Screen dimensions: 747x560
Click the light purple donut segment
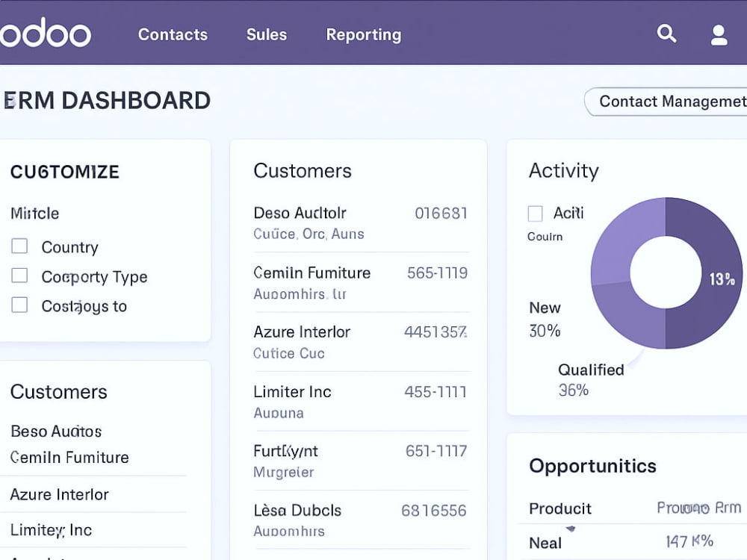[x=624, y=240]
